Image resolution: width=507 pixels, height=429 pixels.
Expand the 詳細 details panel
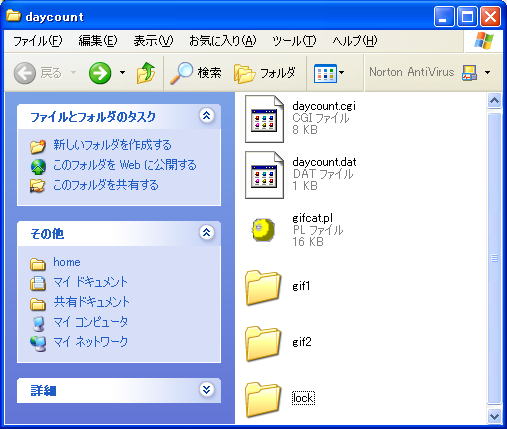point(206,389)
